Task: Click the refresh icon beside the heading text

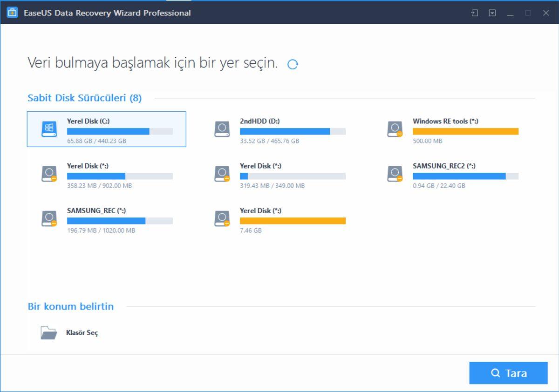Action: click(x=293, y=63)
